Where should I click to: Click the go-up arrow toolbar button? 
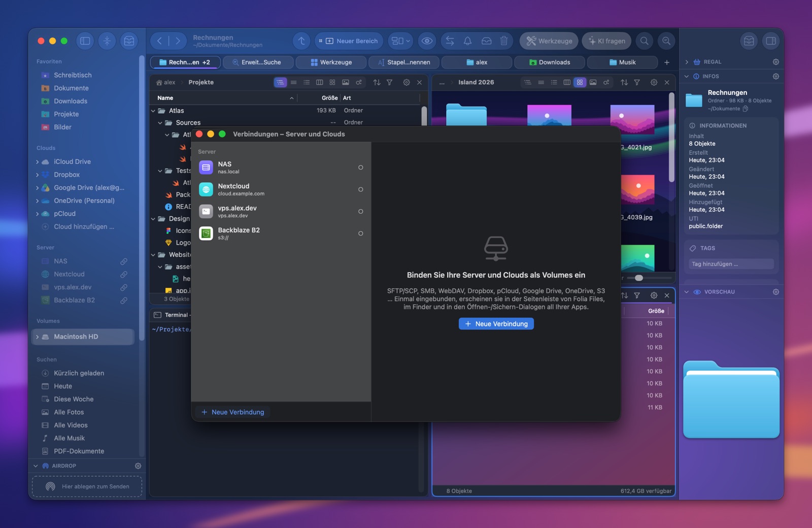(301, 41)
